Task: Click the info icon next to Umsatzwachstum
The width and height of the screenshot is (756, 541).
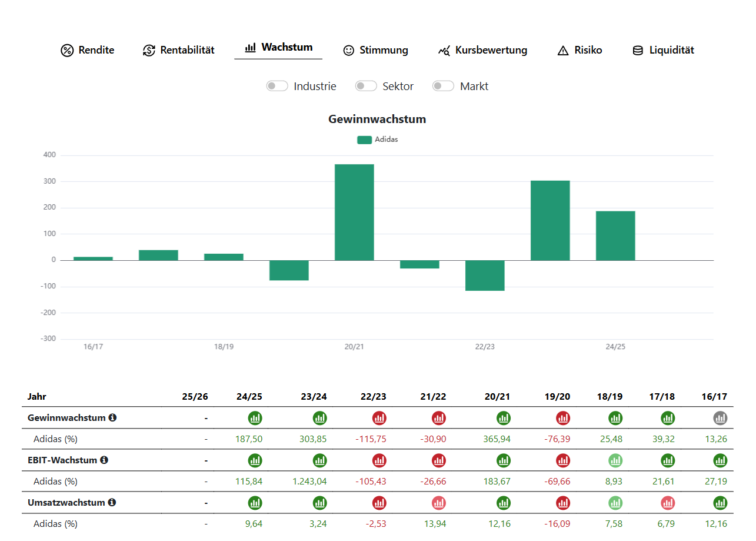Action: point(112,502)
